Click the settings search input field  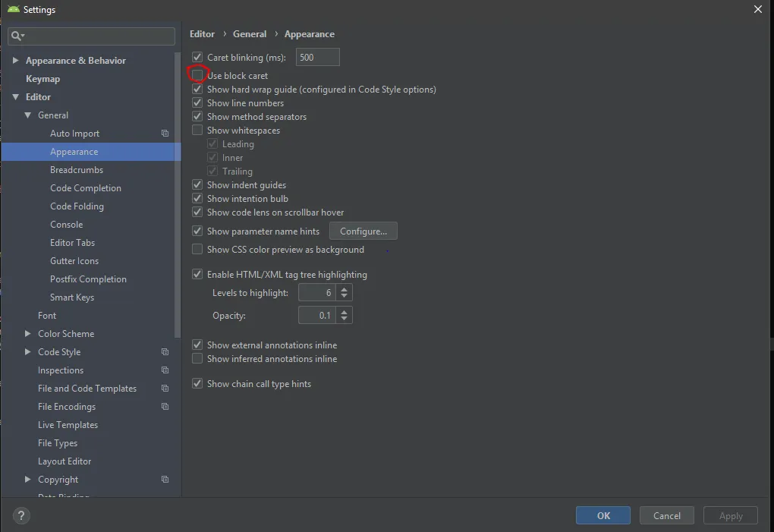point(91,36)
